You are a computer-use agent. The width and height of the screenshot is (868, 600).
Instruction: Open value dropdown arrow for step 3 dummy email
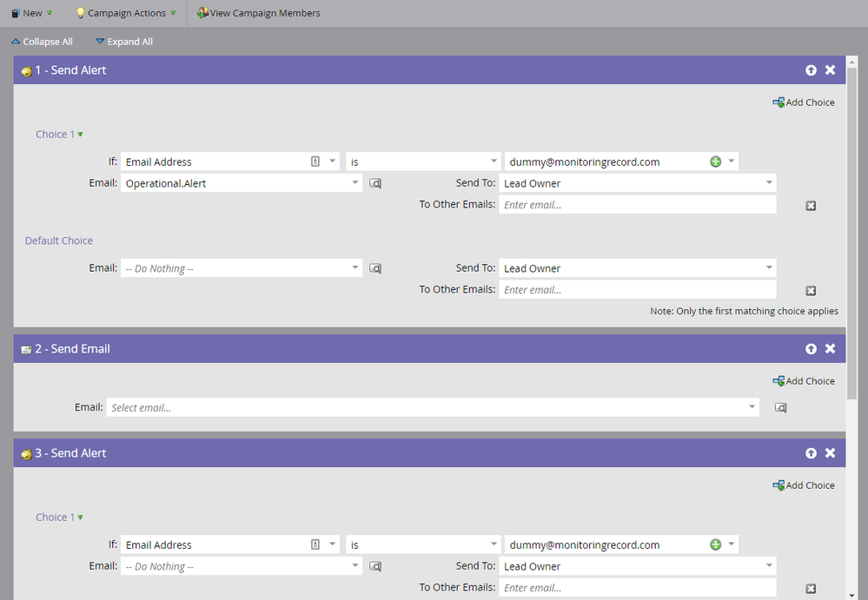732,544
